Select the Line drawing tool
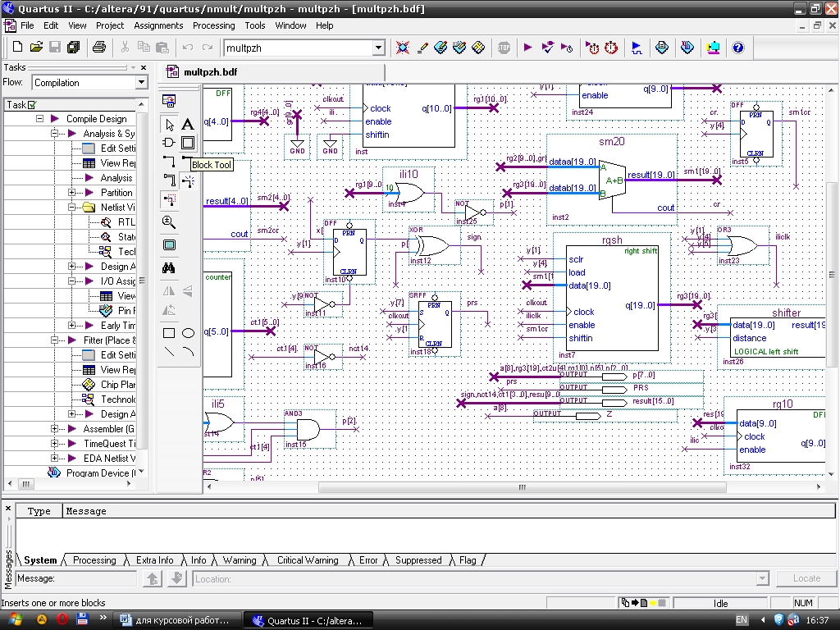The width and height of the screenshot is (840, 630). point(169,352)
